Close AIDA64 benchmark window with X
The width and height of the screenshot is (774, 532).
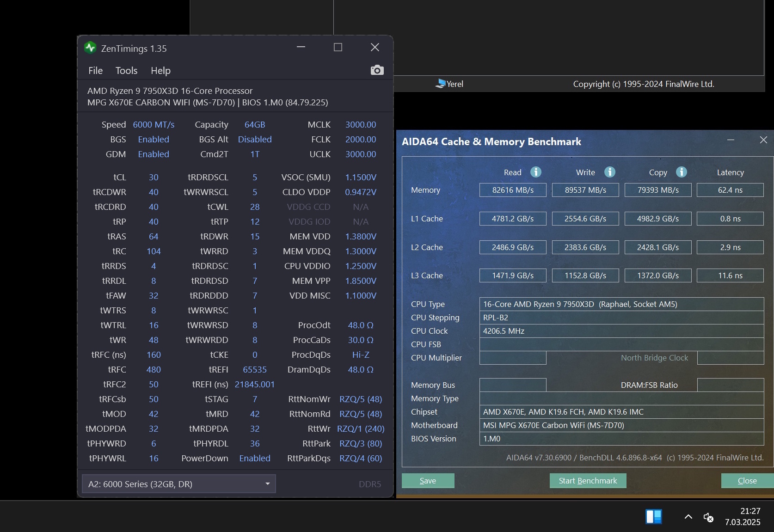pyautogui.click(x=763, y=140)
